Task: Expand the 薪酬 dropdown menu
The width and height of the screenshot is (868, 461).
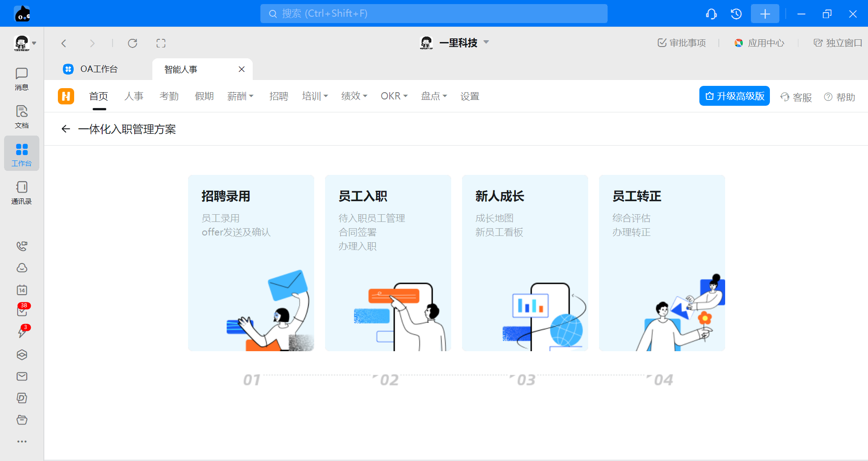Action: (240, 96)
